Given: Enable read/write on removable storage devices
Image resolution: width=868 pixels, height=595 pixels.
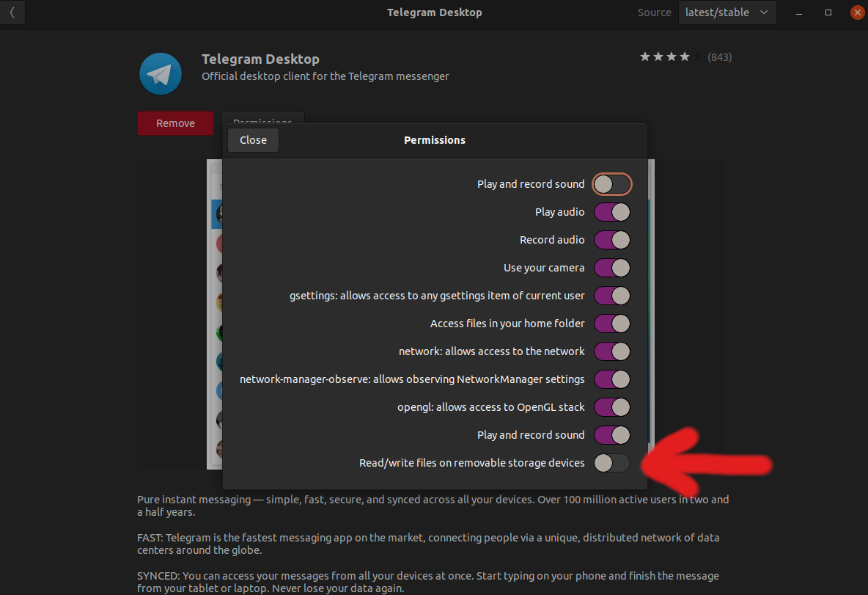Looking at the screenshot, I should tap(612, 463).
